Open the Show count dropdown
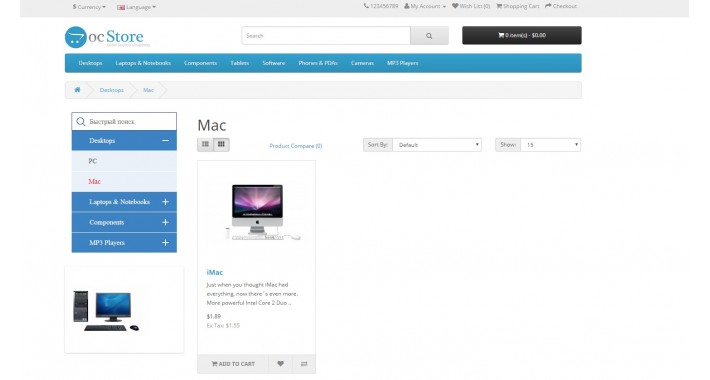The height and width of the screenshot is (380, 710). pyautogui.click(x=550, y=145)
